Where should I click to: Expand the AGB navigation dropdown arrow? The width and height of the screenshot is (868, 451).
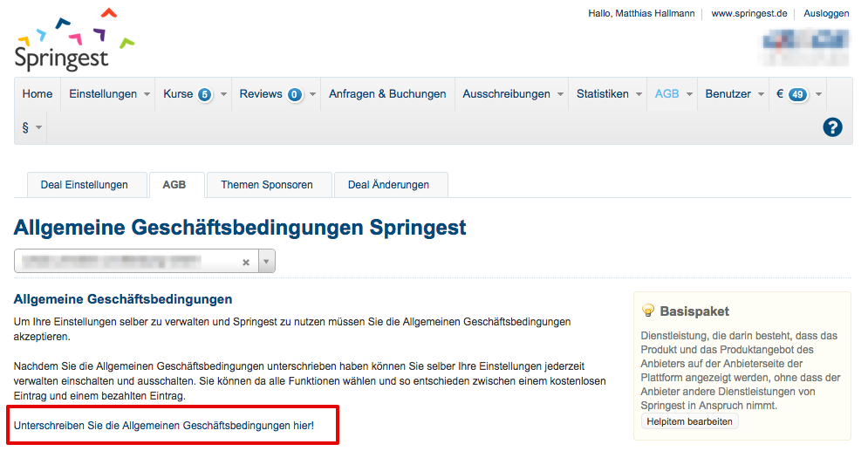(x=689, y=94)
